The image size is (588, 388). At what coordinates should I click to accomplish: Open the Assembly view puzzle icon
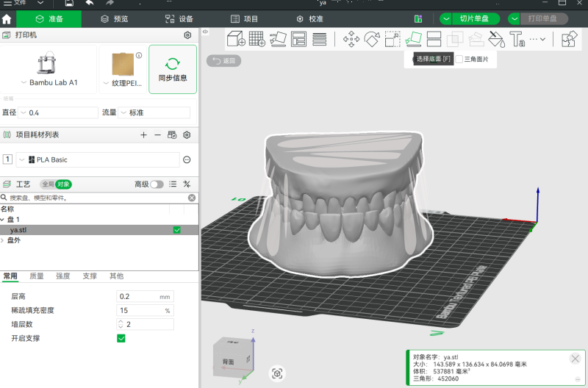pos(570,39)
